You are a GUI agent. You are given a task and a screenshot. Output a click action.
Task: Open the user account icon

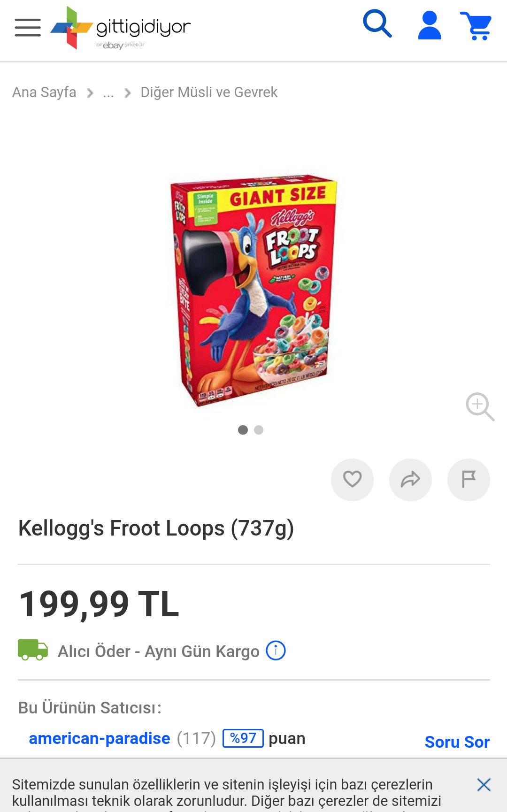[x=430, y=25]
